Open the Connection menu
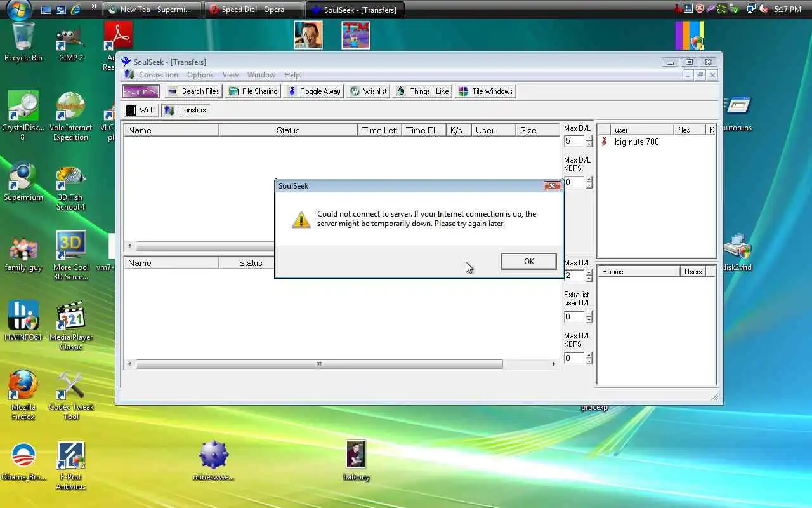This screenshot has width=812, height=508. (x=159, y=75)
